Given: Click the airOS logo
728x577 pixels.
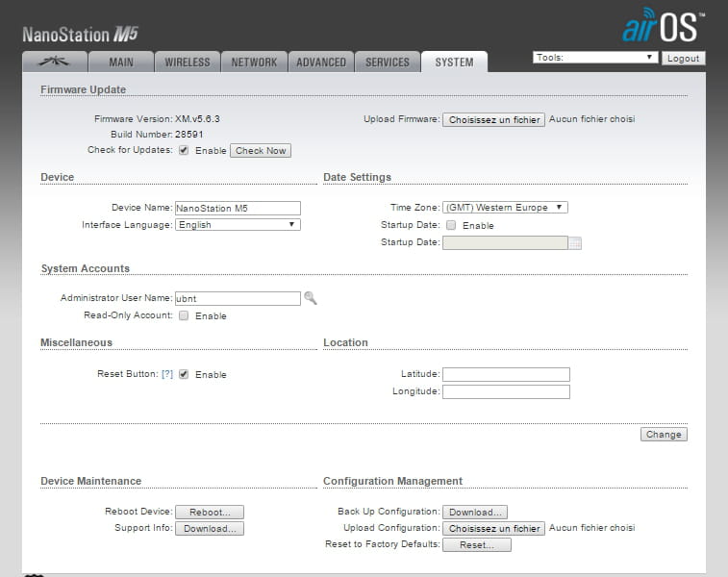Looking at the screenshot, I should pyautogui.click(x=664, y=26).
